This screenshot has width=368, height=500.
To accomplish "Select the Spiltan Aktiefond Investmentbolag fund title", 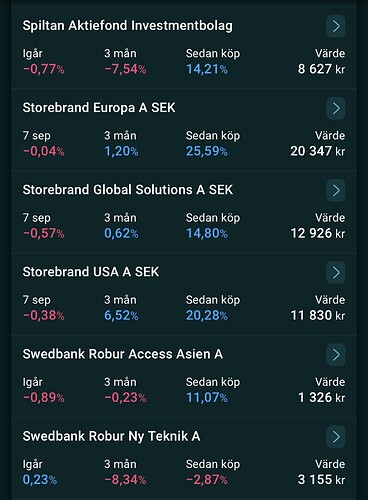I will pos(127,26).
